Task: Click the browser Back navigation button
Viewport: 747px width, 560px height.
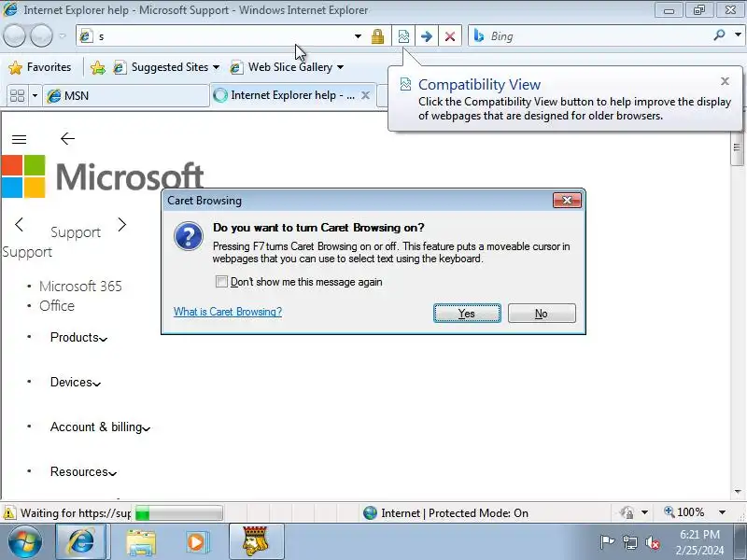Action: click(14, 35)
